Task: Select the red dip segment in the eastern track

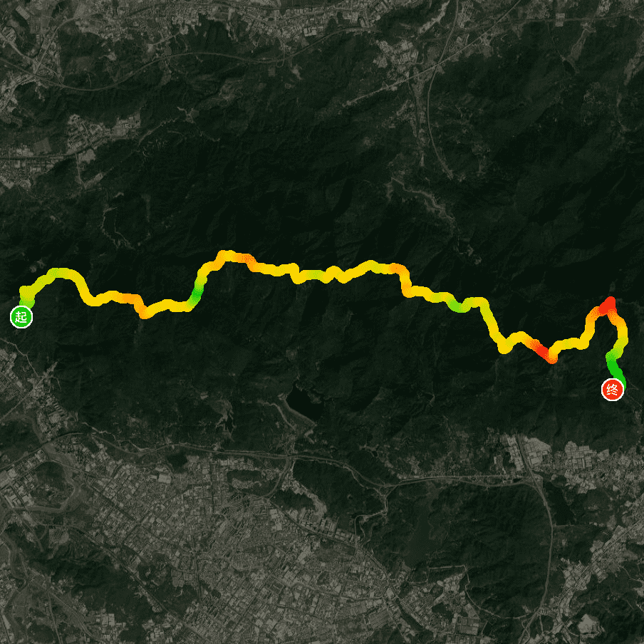Action: (544, 353)
